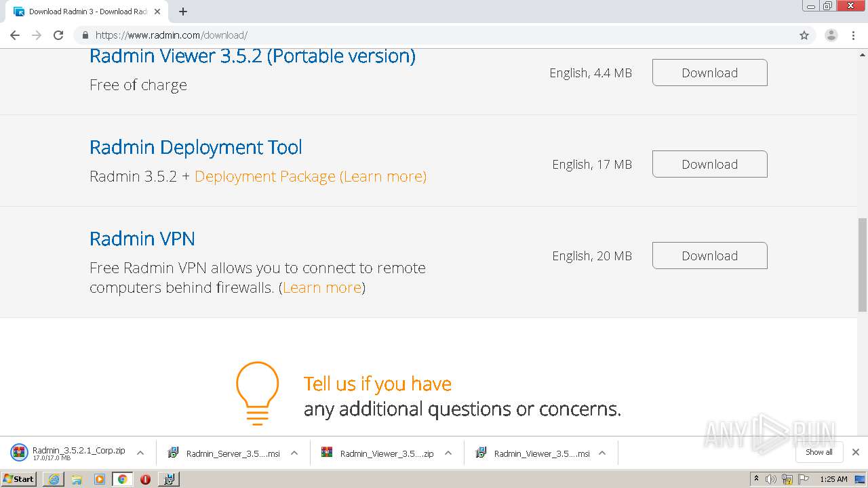868x488 pixels.
Task: Bookmark this page with the star icon
Action: (x=804, y=35)
